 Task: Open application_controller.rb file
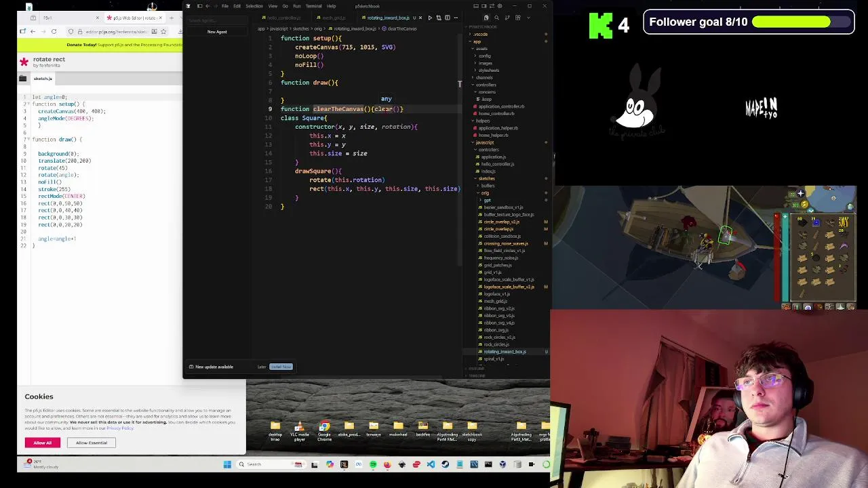501,106
